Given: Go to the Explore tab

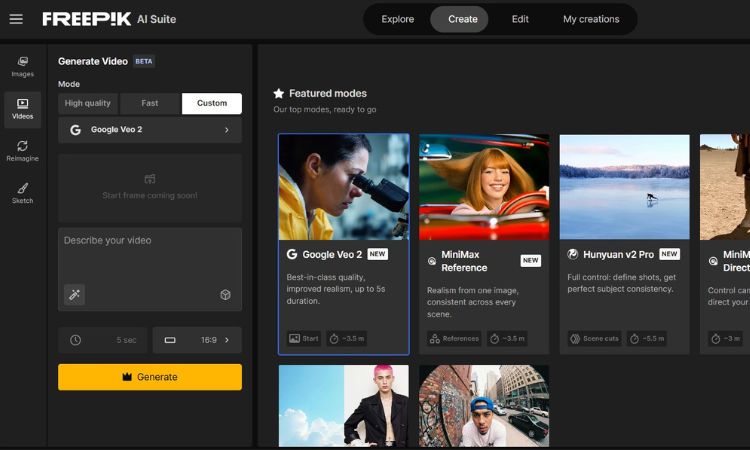Looking at the screenshot, I should (397, 19).
